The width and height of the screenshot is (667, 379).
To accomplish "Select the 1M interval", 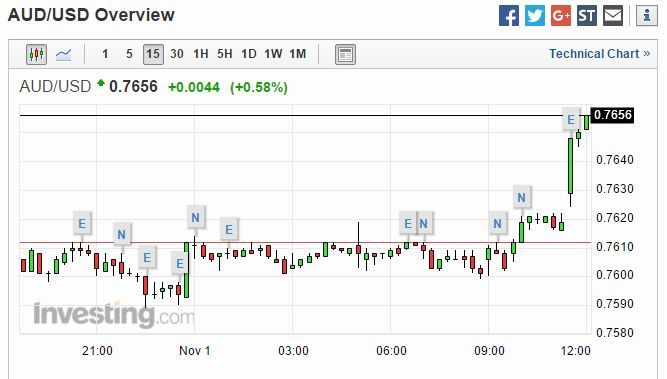I will [x=298, y=54].
